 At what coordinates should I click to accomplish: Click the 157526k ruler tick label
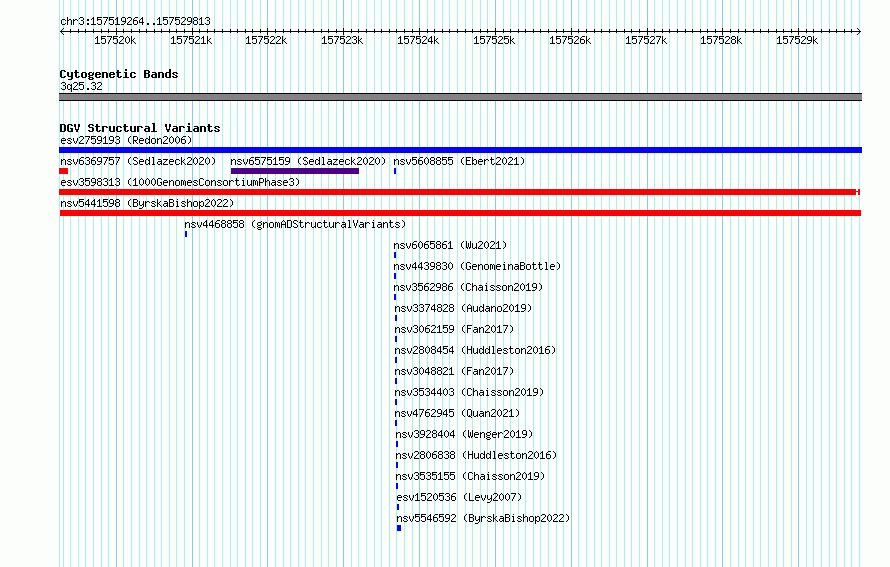point(570,40)
